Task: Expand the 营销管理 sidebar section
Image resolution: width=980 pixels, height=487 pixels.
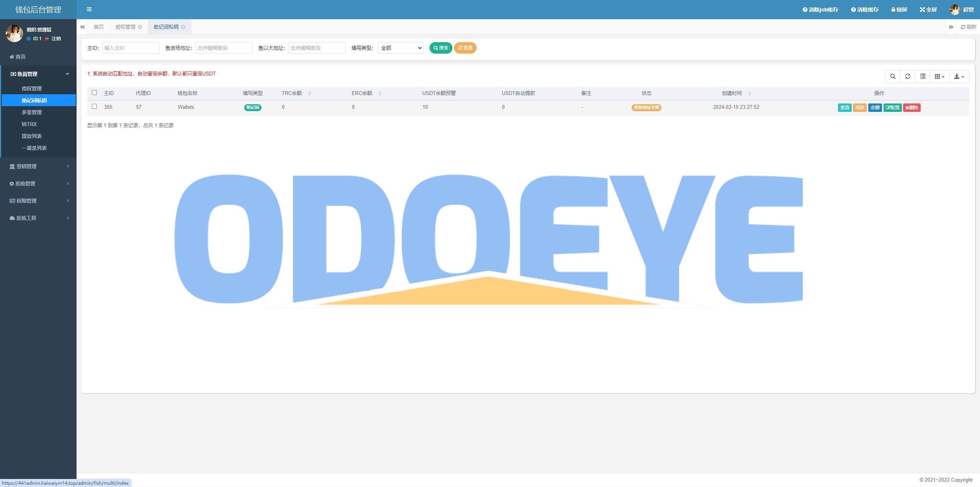Action: (x=38, y=166)
